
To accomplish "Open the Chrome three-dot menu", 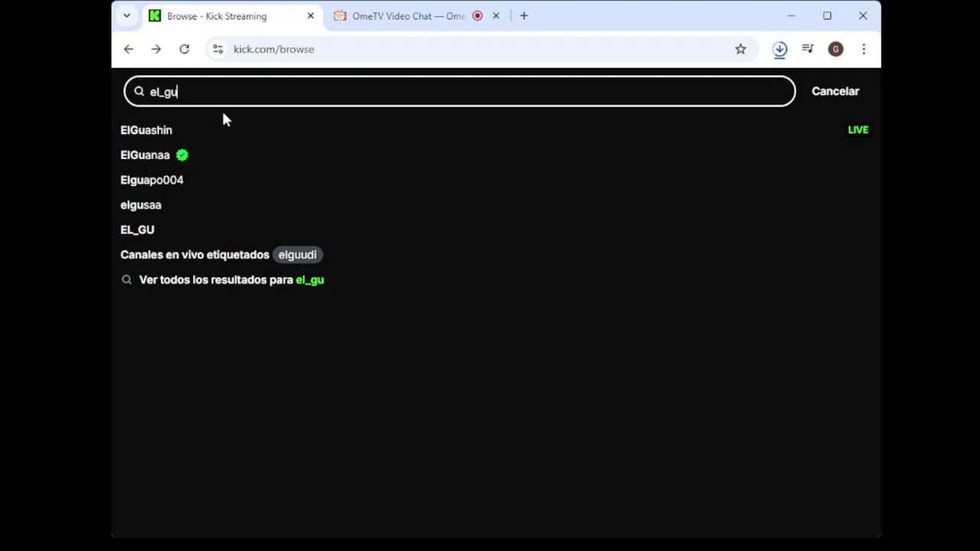I will tap(864, 49).
